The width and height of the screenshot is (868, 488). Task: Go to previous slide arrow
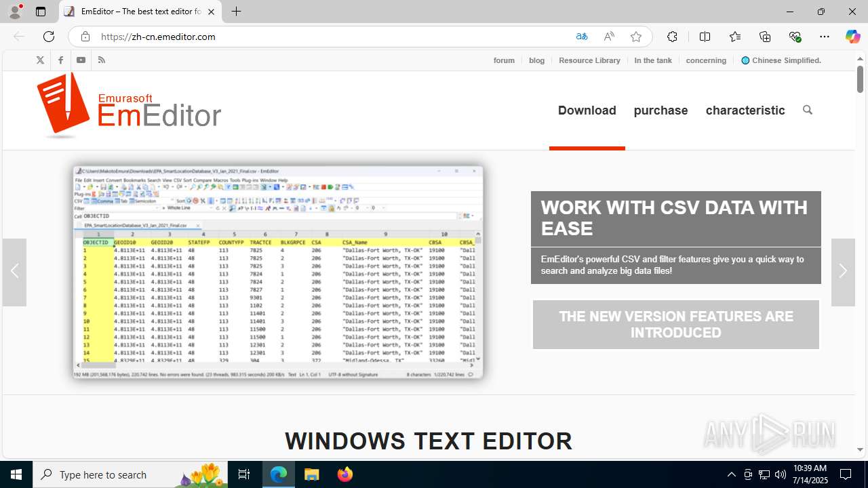point(14,272)
